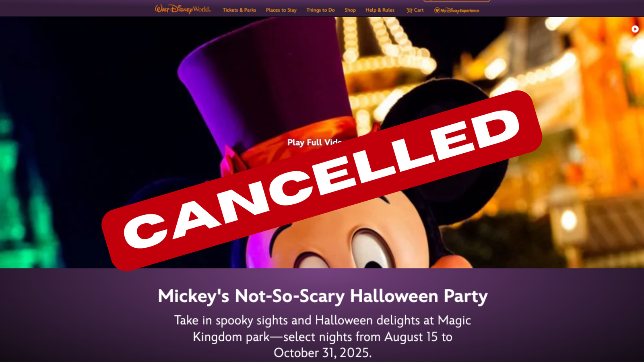Click Mickey's Not-So-Scary Halloween Party heading
Screen dimensions: 644x362
[322, 296]
